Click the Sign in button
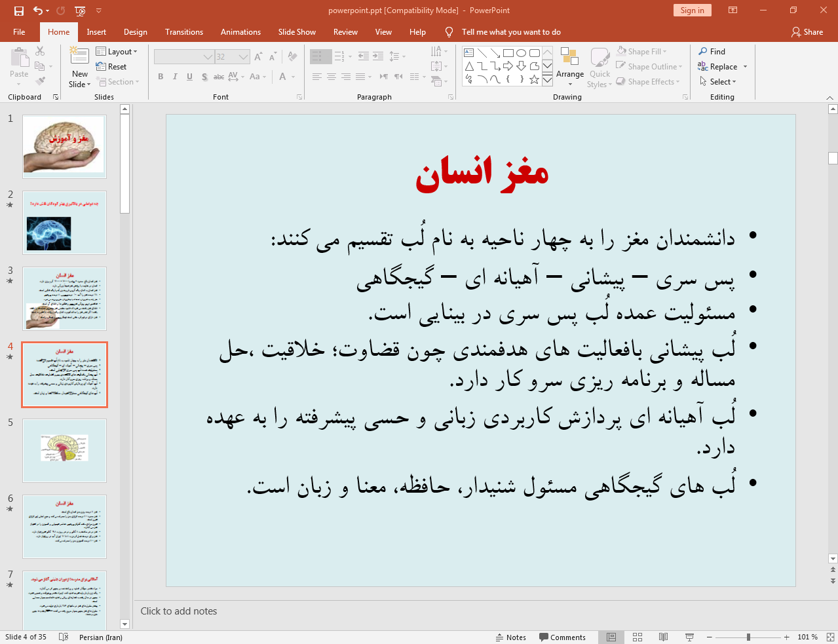Screen dimensions: 838x644 click(x=692, y=10)
